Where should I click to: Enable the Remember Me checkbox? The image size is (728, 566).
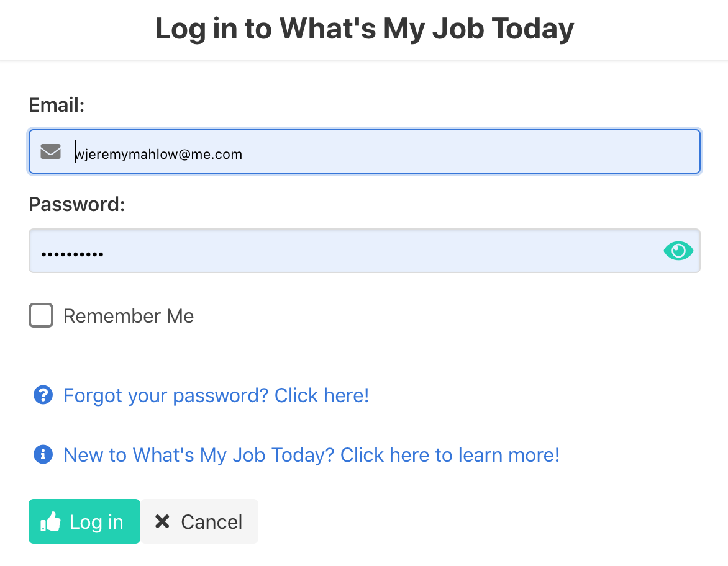point(41,315)
